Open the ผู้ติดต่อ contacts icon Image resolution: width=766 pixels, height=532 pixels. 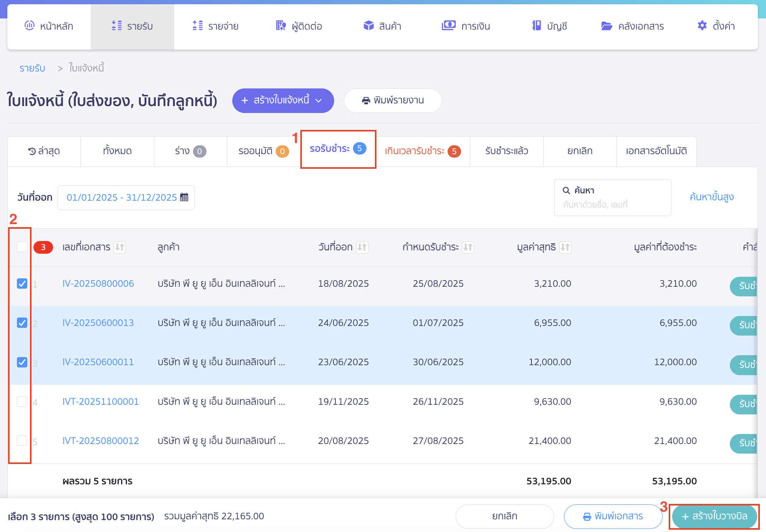click(280, 26)
